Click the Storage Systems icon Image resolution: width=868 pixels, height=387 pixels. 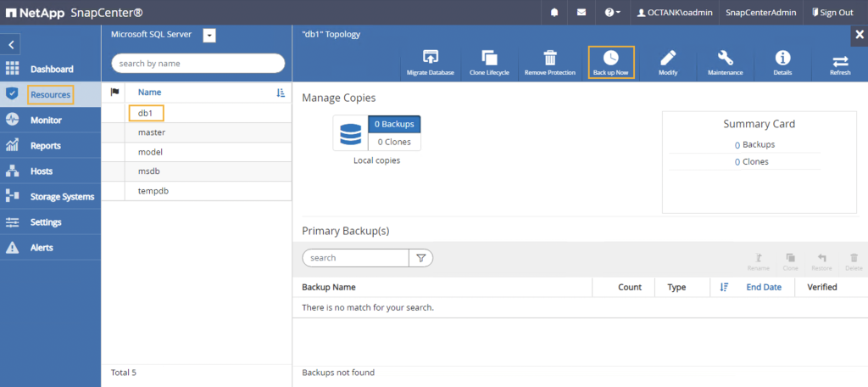12,196
